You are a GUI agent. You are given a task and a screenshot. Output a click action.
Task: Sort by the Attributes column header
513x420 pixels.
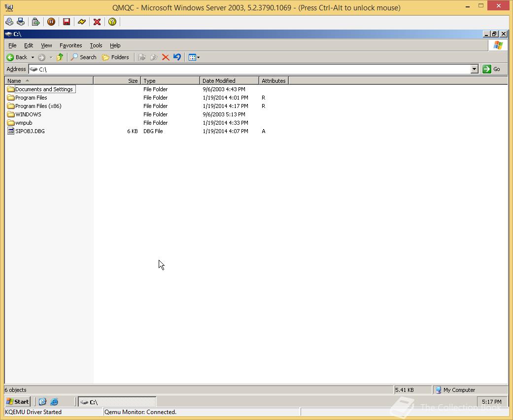(x=274, y=80)
